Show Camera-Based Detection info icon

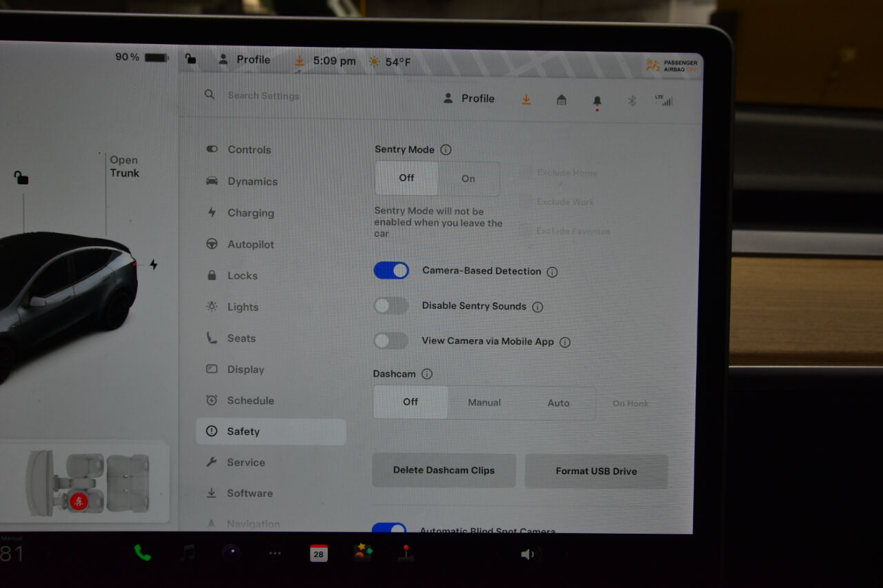[x=552, y=272]
